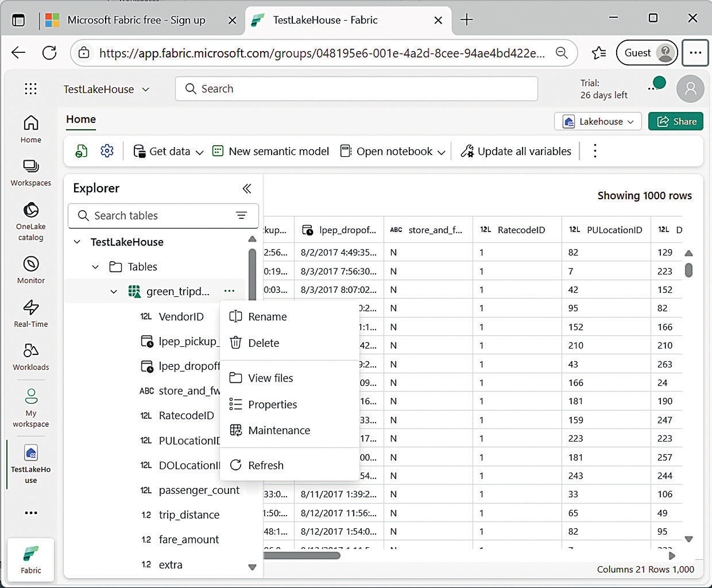Open browser tab actions menu icon

pos(19,20)
